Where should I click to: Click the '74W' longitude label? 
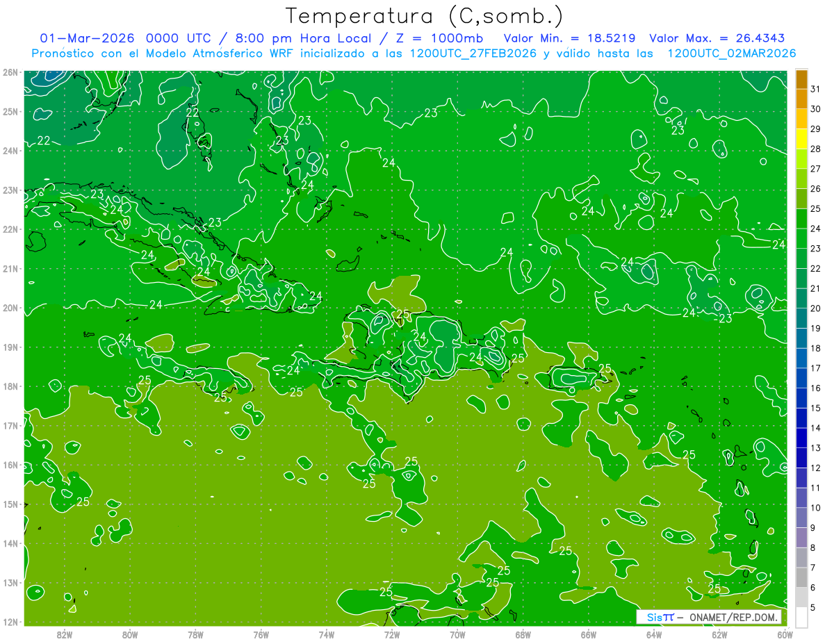click(327, 634)
